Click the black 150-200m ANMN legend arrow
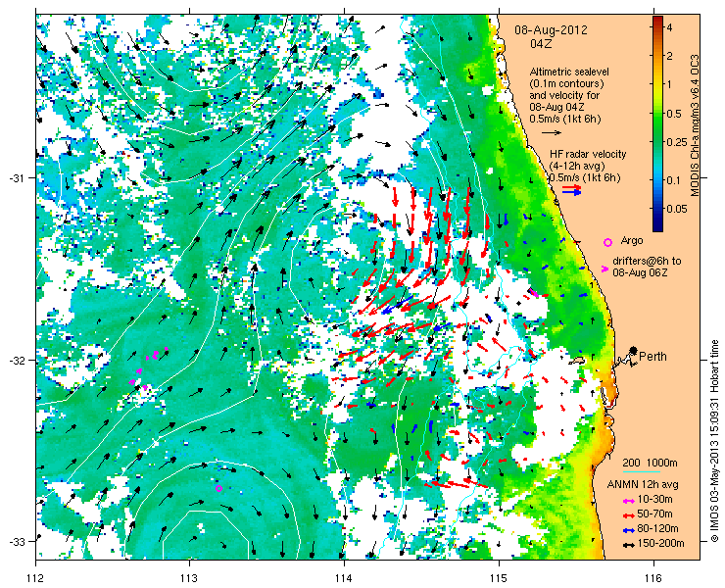The width and height of the screenshot is (725, 588). pos(628,545)
